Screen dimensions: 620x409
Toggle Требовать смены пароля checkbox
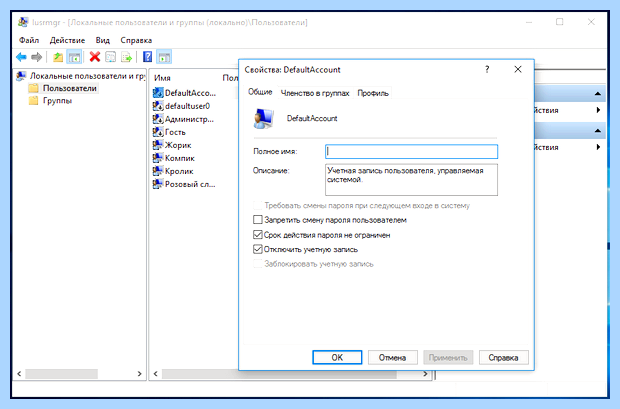[x=257, y=206]
